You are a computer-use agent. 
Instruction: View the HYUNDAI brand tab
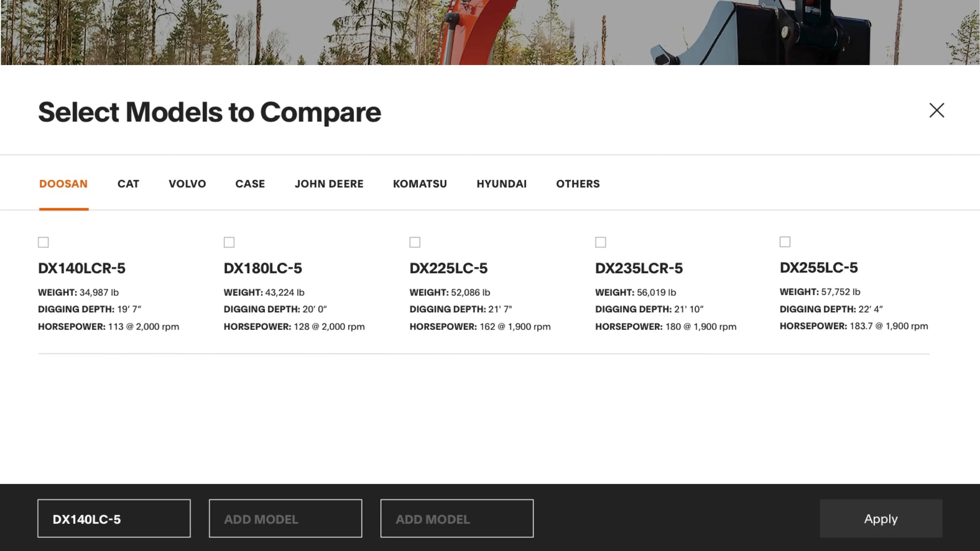click(x=501, y=184)
